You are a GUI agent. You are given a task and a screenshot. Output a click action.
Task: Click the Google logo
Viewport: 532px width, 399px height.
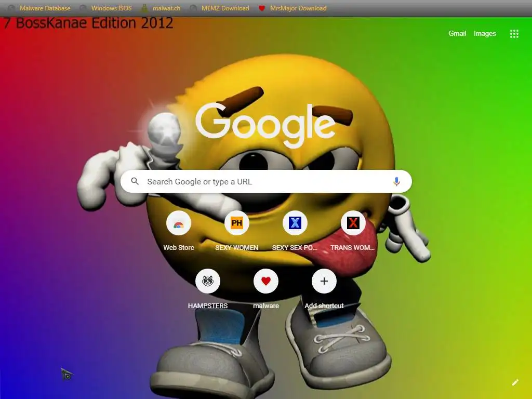coord(265,125)
